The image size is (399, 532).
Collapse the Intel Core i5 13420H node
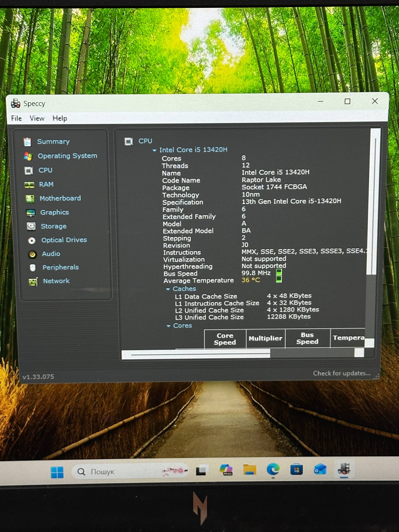point(154,150)
